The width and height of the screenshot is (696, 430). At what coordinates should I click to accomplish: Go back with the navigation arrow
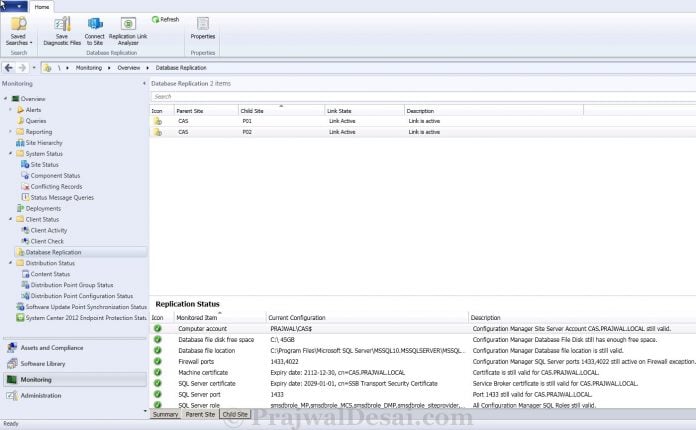[x=8, y=68]
